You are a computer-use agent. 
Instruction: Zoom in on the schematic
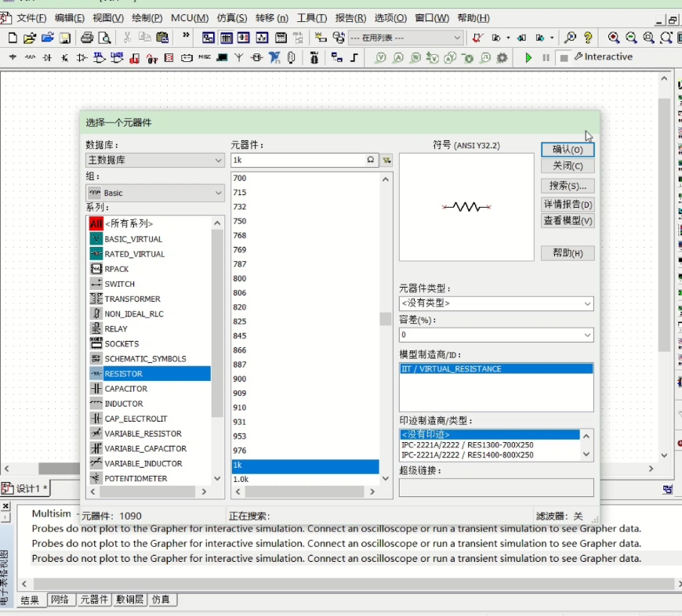click(x=615, y=37)
